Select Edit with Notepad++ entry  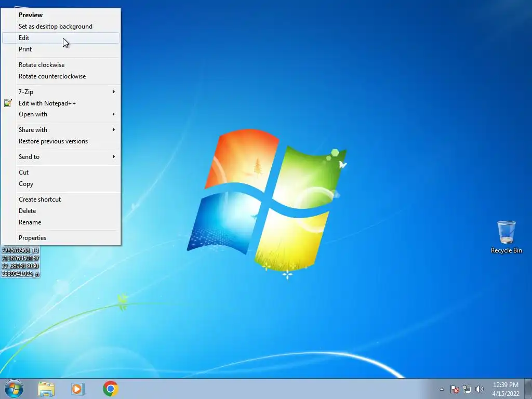[x=61, y=103]
